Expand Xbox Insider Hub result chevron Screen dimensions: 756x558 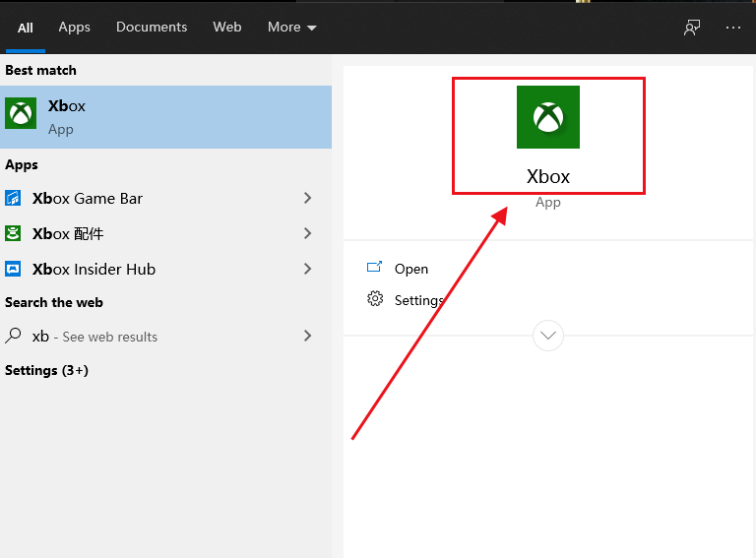point(307,269)
